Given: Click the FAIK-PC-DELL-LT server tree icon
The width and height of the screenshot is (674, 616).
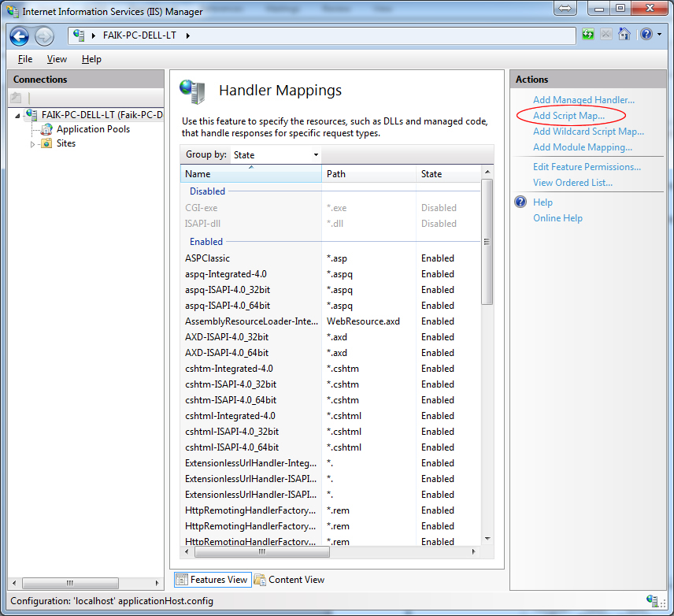Looking at the screenshot, I should pyautogui.click(x=31, y=115).
